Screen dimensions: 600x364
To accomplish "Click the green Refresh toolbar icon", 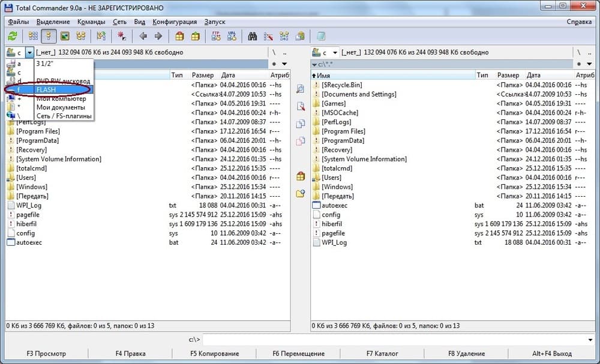I will click(x=13, y=37).
